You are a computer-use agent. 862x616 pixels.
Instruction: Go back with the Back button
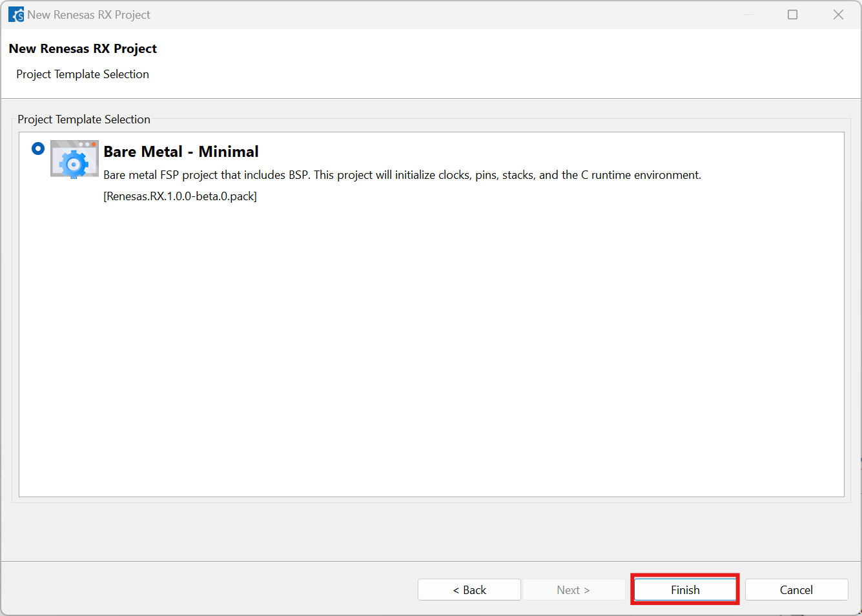(469, 590)
